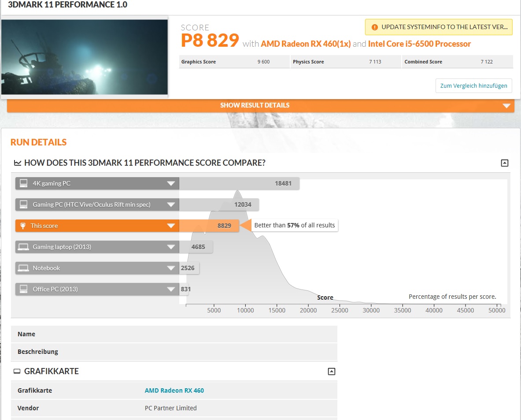Expand the Show Result Details bar
Viewport: 521px width, 420px height.
261,105
